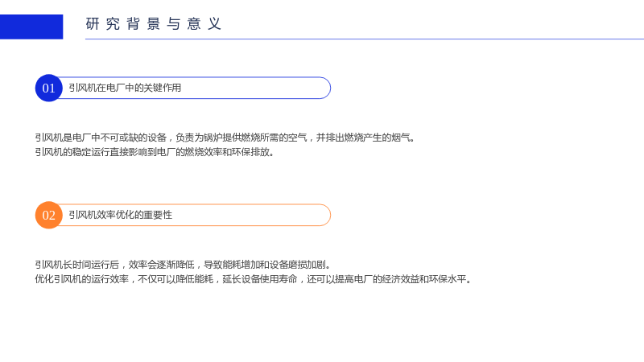Screen dimensions: 644x362
Task: Click the thin blue line under the title
Action: (365, 39)
